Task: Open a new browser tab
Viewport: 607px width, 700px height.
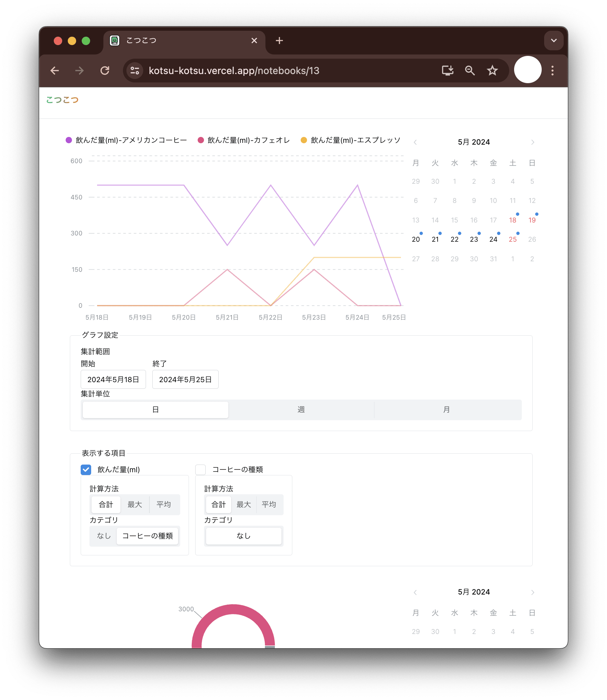Action: 279,41
